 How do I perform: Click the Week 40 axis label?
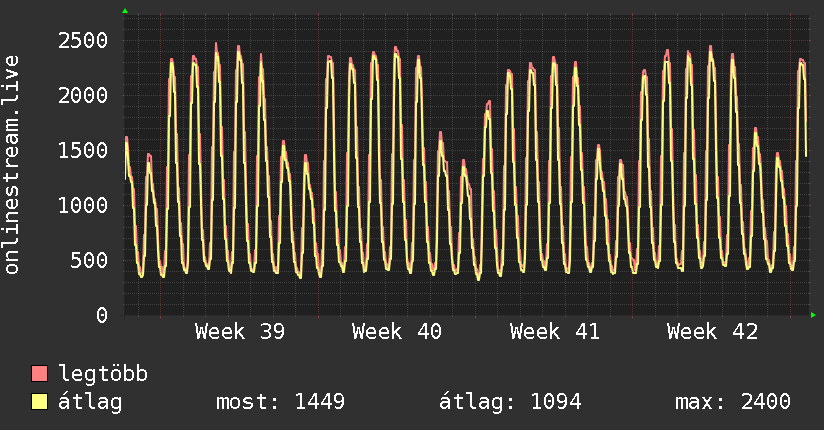pos(397,332)
